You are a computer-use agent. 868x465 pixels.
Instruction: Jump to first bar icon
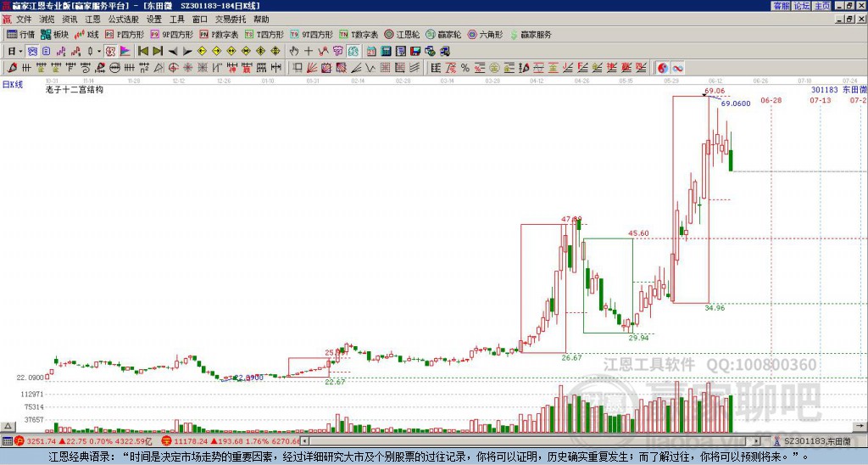[x=143, y=52]
